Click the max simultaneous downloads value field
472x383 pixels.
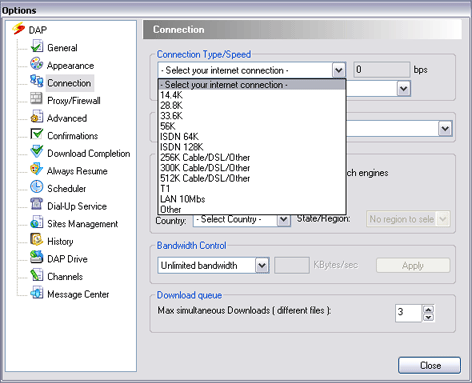(409, 313)
